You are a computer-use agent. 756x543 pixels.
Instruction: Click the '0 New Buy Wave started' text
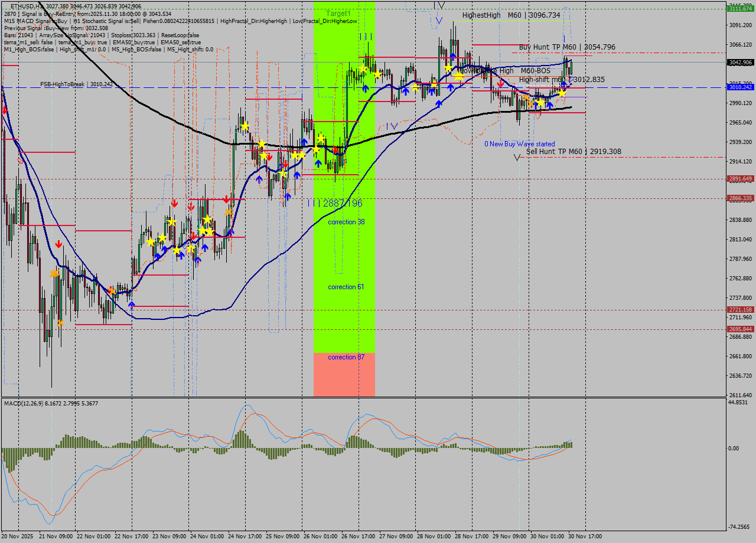(520, 144)
